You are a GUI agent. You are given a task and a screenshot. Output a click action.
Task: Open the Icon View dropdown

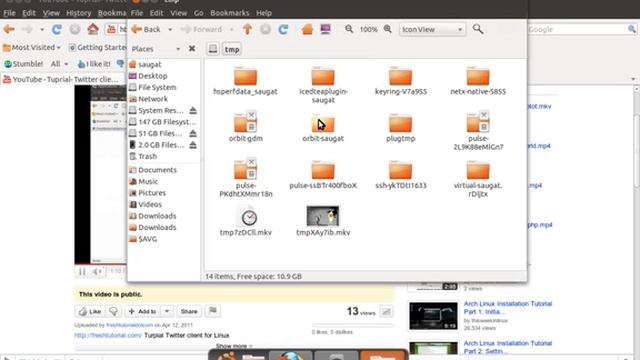tap(432, 29)
